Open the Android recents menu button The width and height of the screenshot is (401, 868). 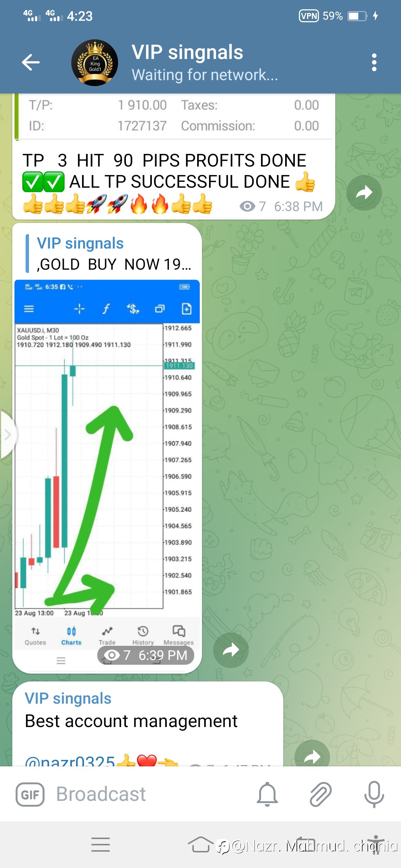[x=101, y=845]
